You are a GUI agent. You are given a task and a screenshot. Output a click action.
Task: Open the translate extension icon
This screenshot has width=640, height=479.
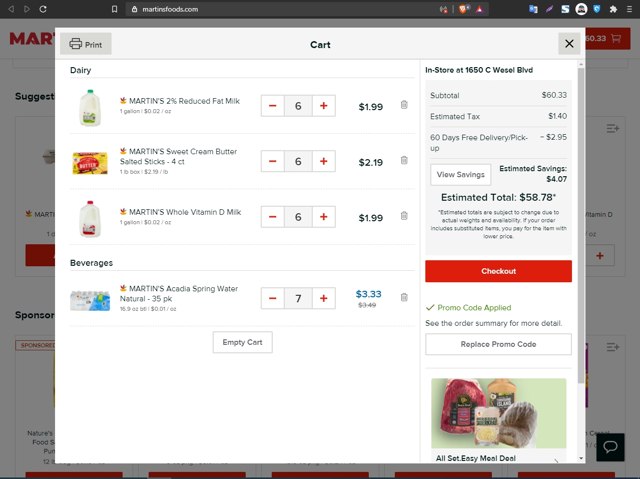(x=533, y=9)
